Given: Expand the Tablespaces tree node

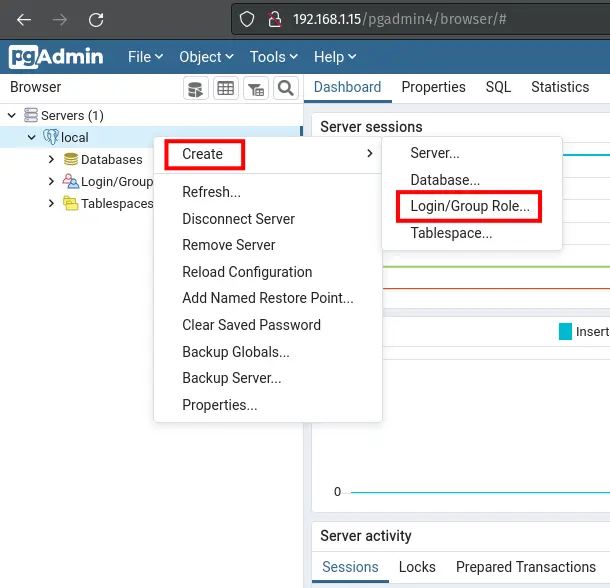Looking at the screenshot, I should 52,203.
